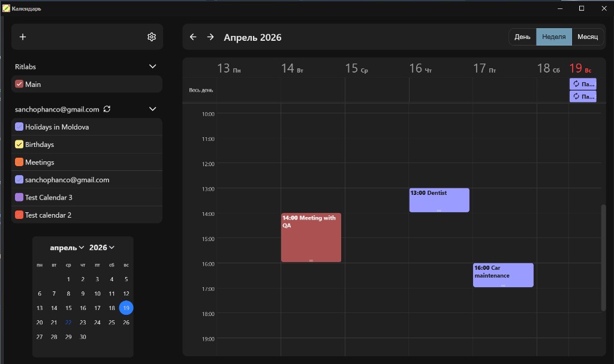614x364 pixels.
Task: Click the 14 Вт day header
Action: coord(292,68)
